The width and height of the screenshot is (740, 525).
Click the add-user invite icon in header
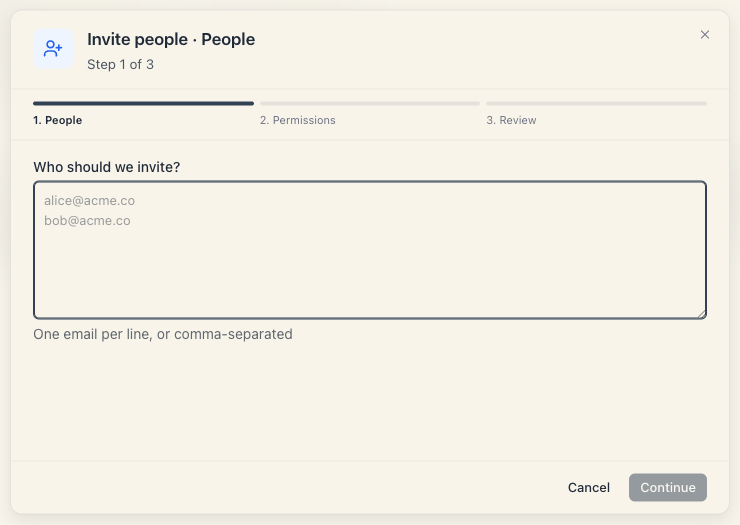[x=53, y=49]
